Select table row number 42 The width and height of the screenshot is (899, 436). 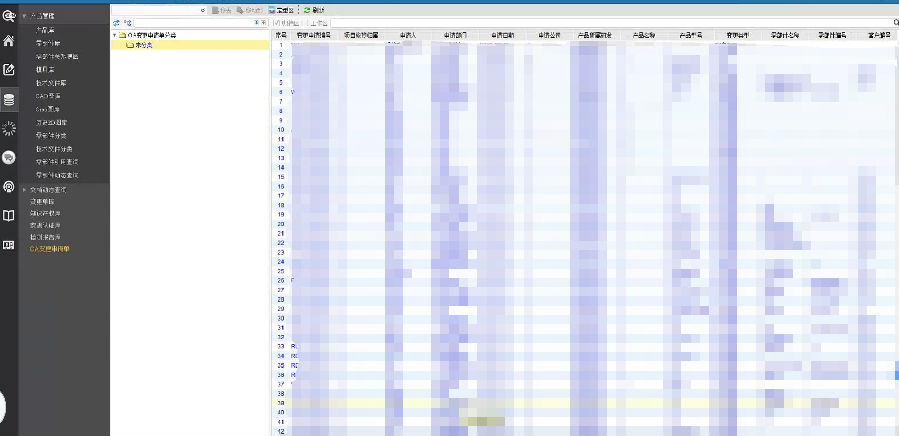tap(583, 431)
